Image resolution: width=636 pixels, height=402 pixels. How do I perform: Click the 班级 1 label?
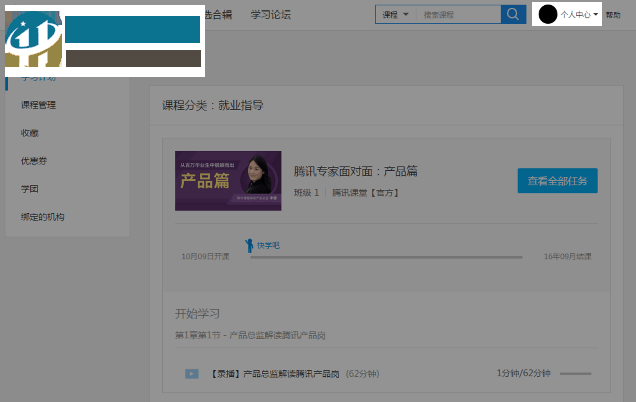click(306, 193)
